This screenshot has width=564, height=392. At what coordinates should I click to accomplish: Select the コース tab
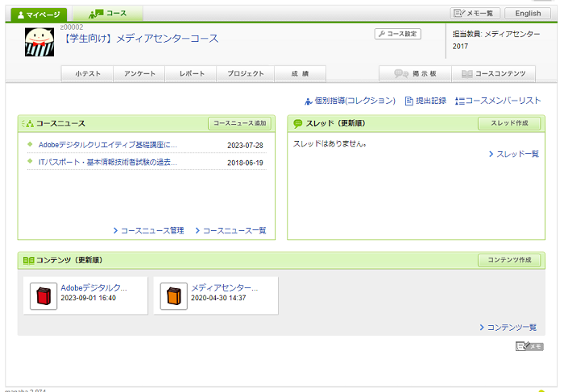coord(108,14)
